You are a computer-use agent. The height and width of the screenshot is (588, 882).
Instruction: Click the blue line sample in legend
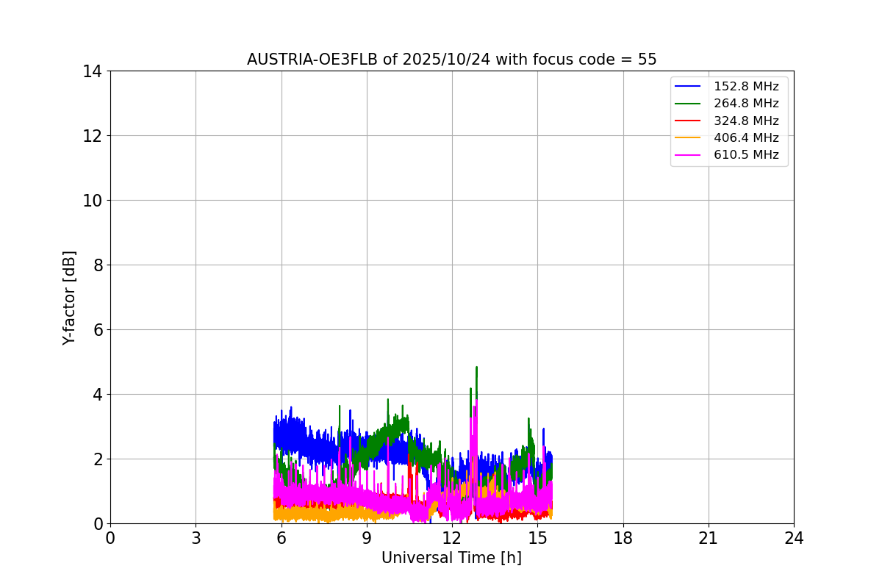coord(688,87)
